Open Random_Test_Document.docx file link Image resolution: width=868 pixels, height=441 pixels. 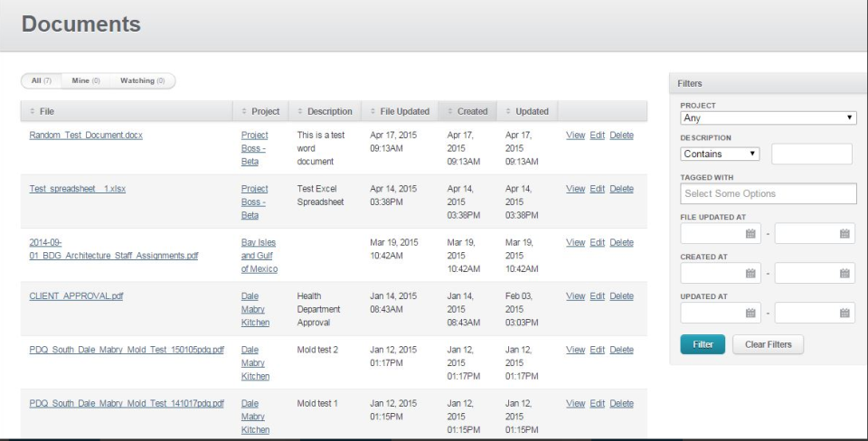[x=86, y=135]
